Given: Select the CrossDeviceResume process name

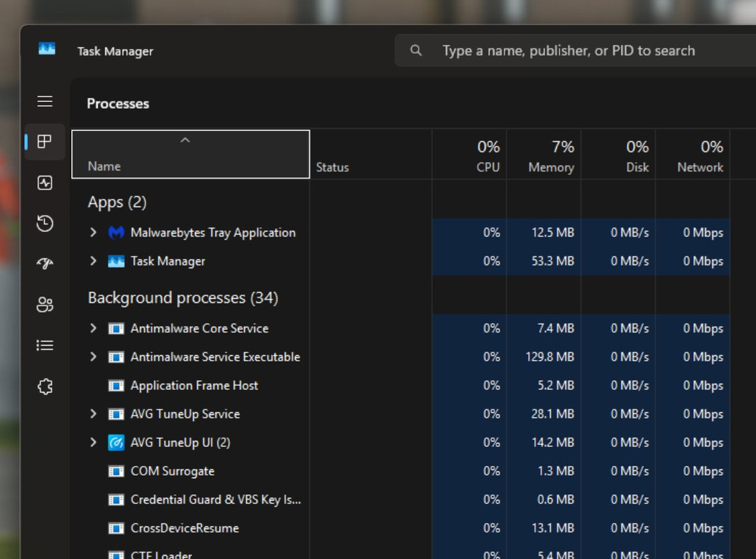Looking at the screenshot, I should point(185,528).
